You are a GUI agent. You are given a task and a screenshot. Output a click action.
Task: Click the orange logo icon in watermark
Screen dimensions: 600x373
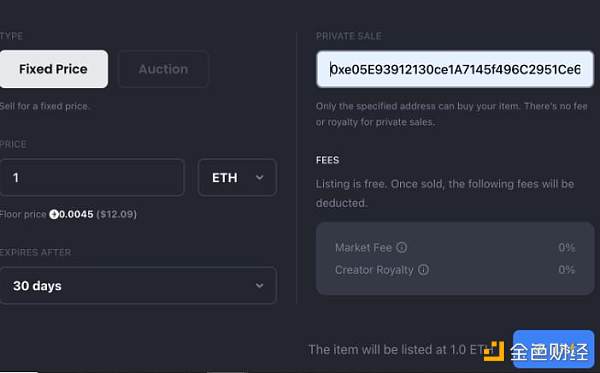pos(494,351)
